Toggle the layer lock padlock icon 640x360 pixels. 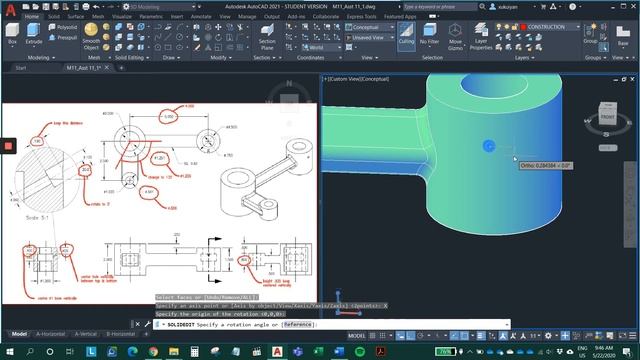pyautogui.click(x=515, y=27)
